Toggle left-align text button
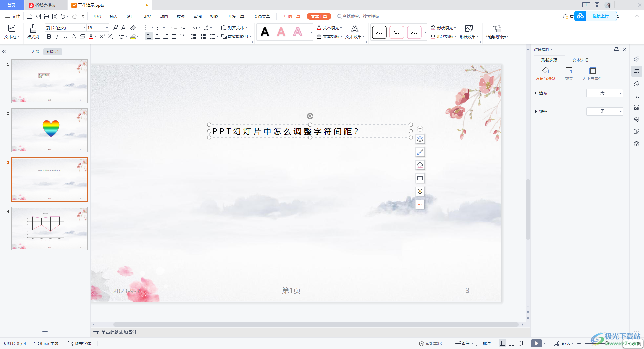The image size is (644, 349). (x=149, y=36)
